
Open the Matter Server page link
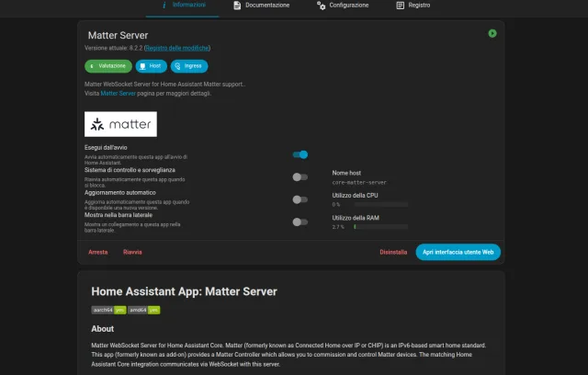click(118, 94)
